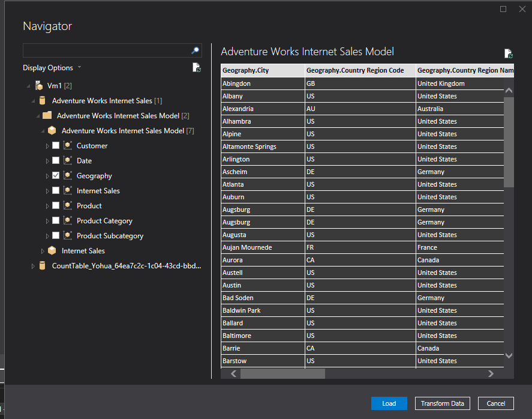Click the Internet Sales table icon under the model

point(68,190)
